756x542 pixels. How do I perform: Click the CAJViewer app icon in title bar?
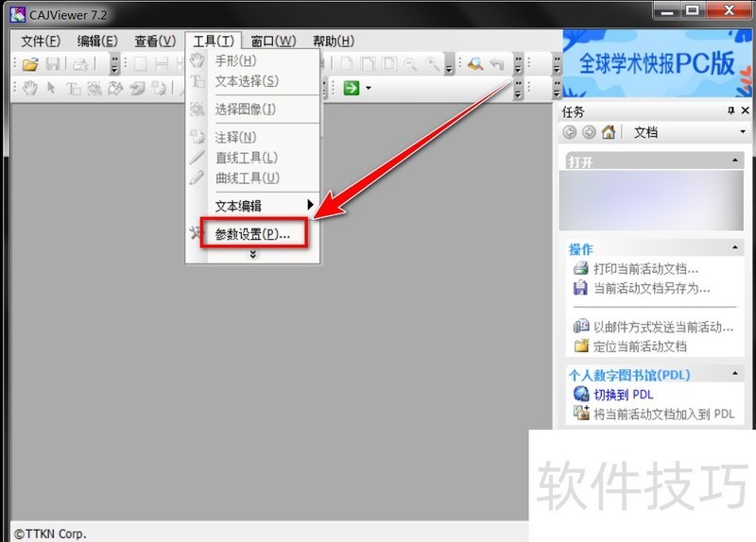coord(18,14)
